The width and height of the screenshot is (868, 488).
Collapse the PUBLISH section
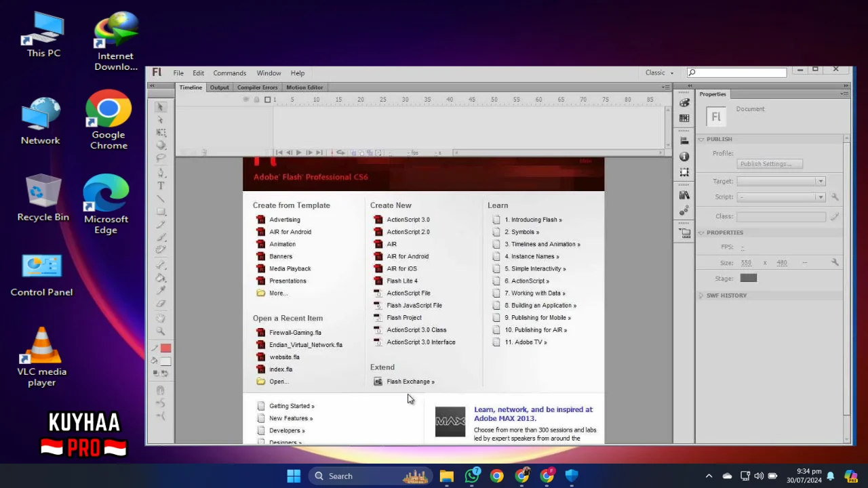tap(701, 139)
